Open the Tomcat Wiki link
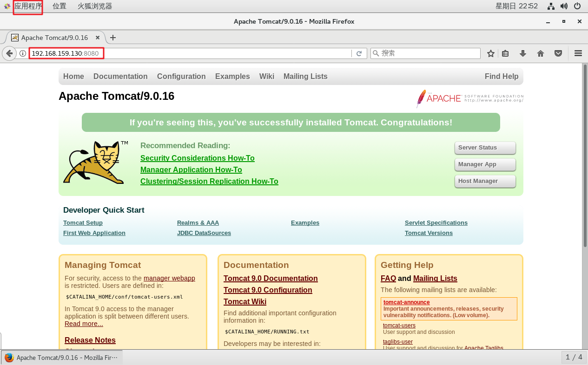The height and width of the screenshot is (365, 588). coord(245,302)
